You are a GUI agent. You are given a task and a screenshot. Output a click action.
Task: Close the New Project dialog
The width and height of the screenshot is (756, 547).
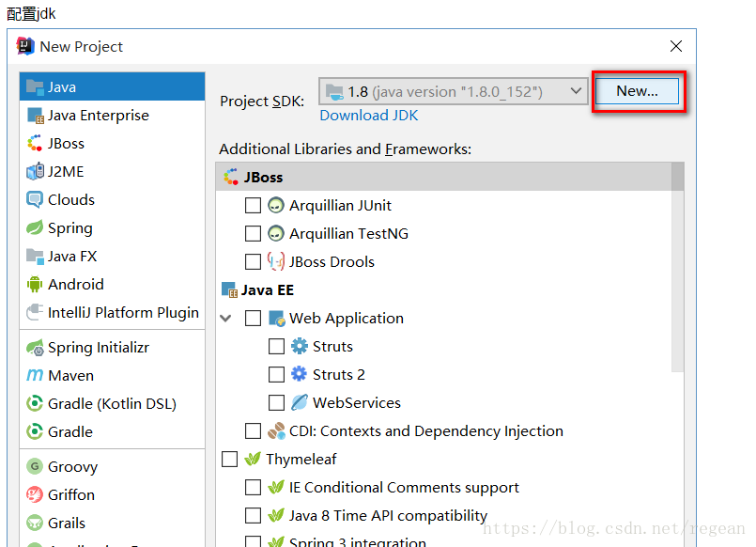pos(676,46)
